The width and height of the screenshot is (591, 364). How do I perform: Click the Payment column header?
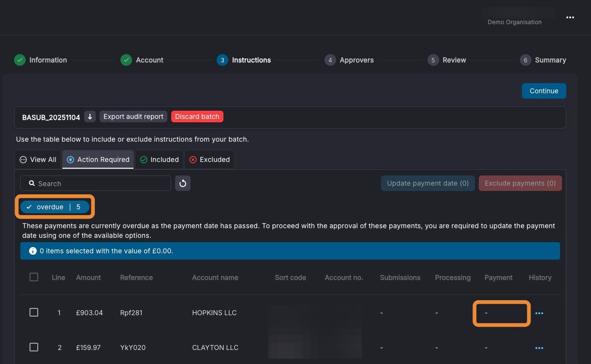pos(499,277)
